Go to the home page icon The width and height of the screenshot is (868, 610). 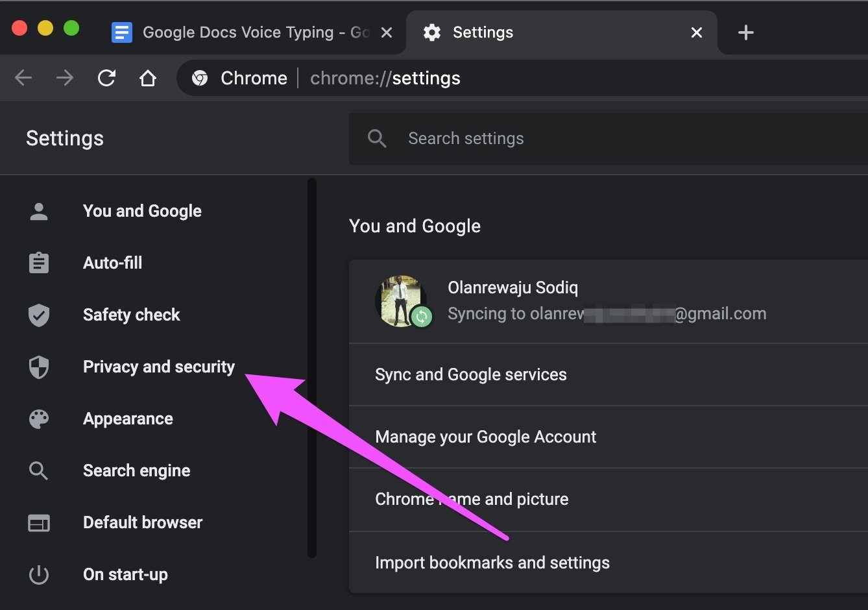coord(148,79)
